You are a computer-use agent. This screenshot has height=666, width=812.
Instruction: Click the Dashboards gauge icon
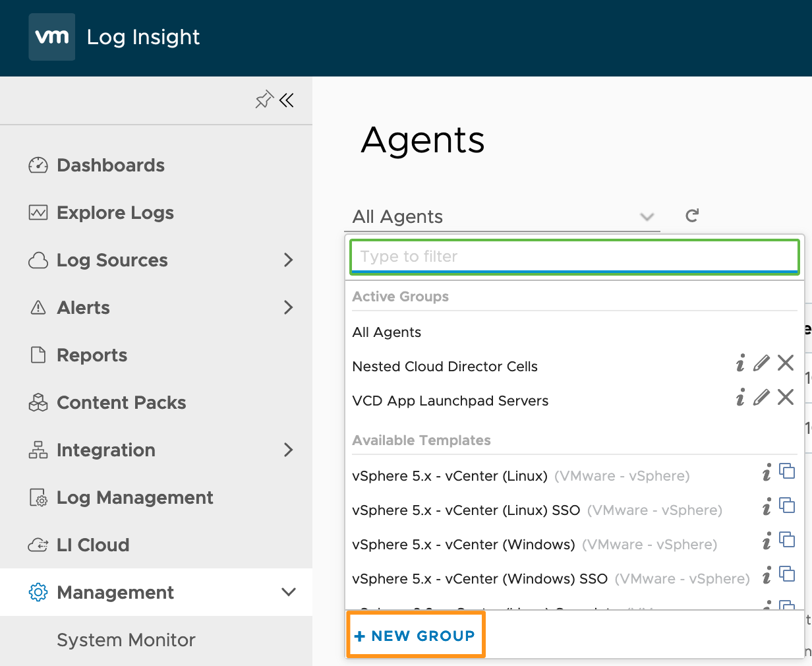coord(38,165)
